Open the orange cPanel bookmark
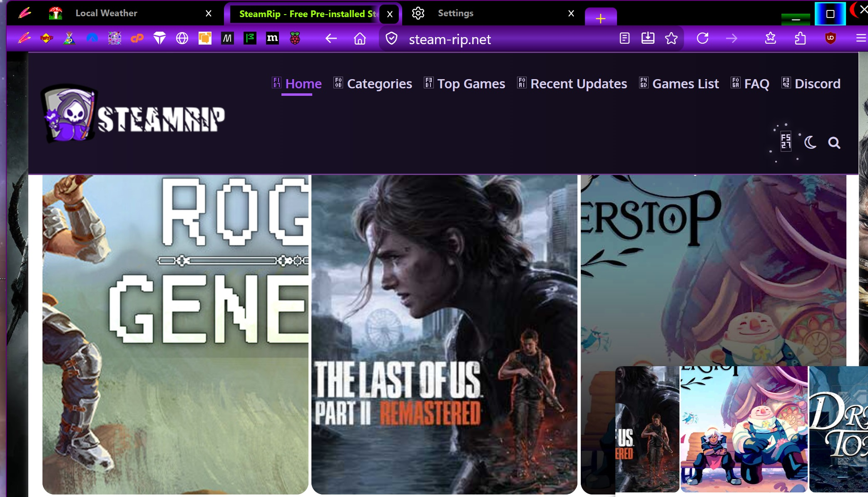The height and width of the screenshot is (497, 868). point(137,38)
